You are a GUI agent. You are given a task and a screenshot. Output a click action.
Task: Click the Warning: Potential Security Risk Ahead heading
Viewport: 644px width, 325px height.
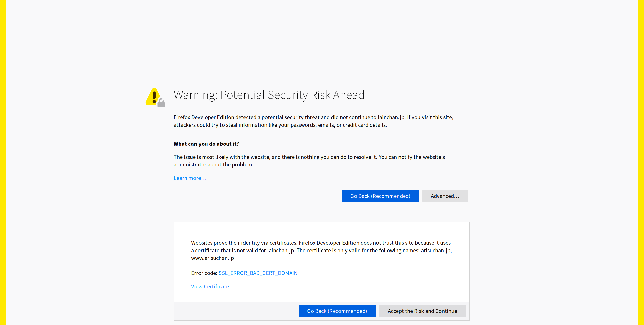(269, 95)
